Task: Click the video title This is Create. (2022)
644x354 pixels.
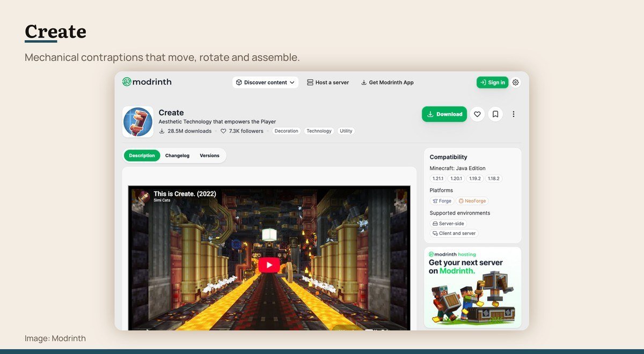Action: 185,194
